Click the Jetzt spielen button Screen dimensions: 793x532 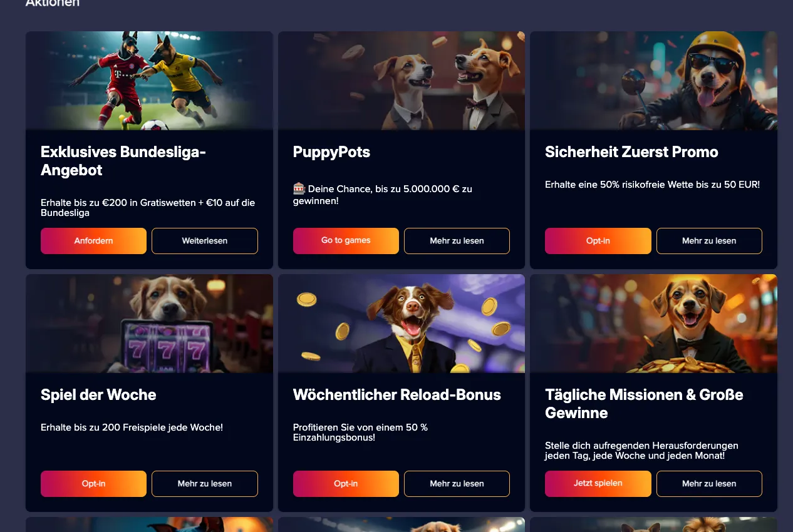point(598,484)
